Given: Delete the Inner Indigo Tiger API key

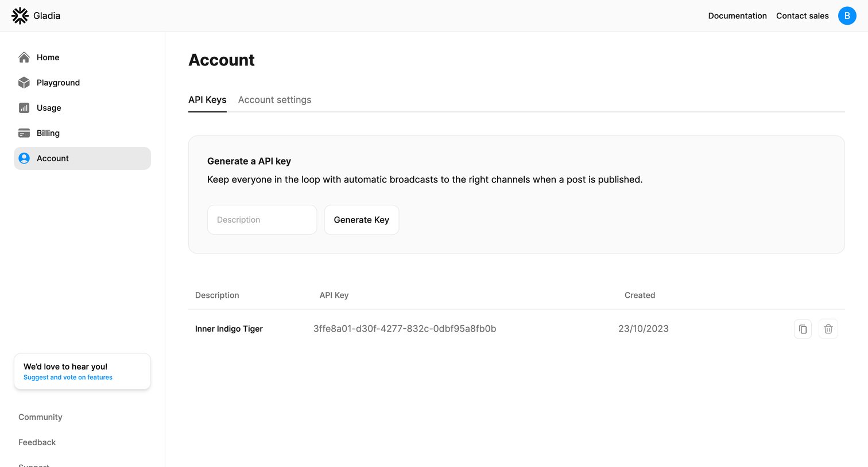Looking at the screenshot, I should click(x=828, y=329).
